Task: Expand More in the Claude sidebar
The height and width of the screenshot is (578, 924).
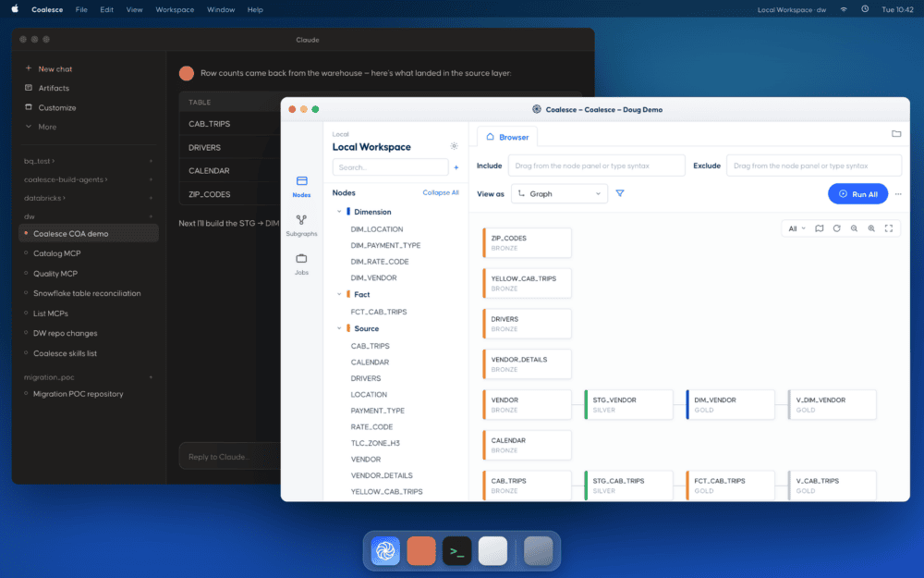Action: tap(47, 127)
